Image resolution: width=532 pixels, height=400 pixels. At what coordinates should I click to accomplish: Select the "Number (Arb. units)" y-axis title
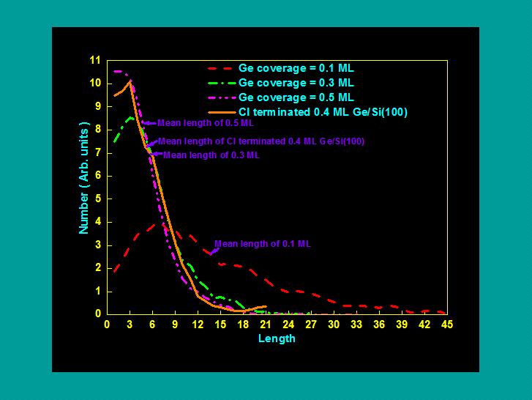(84, 188)
